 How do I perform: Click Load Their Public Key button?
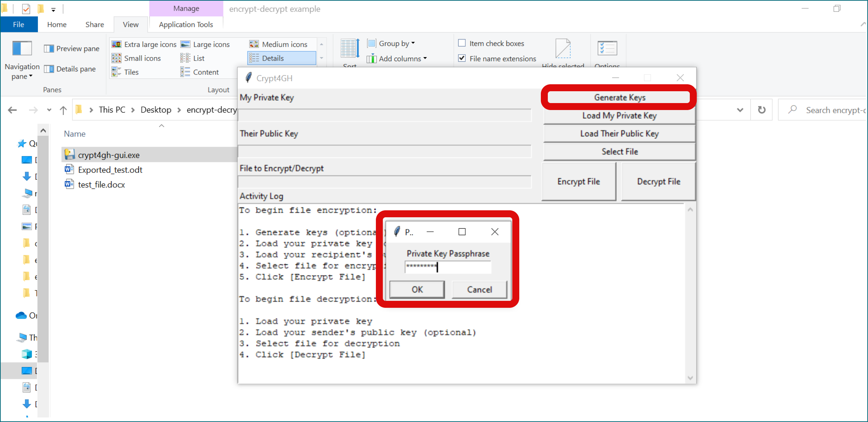(620, 134)
